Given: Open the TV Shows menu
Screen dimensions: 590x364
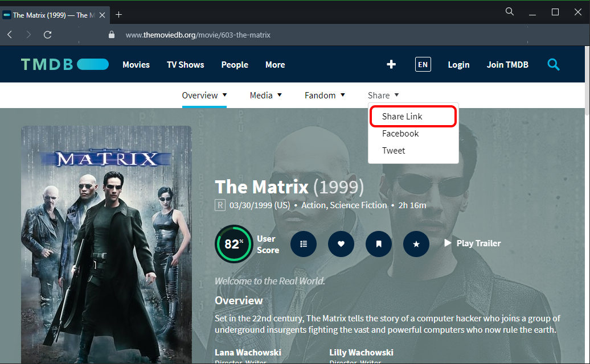Looking at the screenshot, I should click(186, 65).
